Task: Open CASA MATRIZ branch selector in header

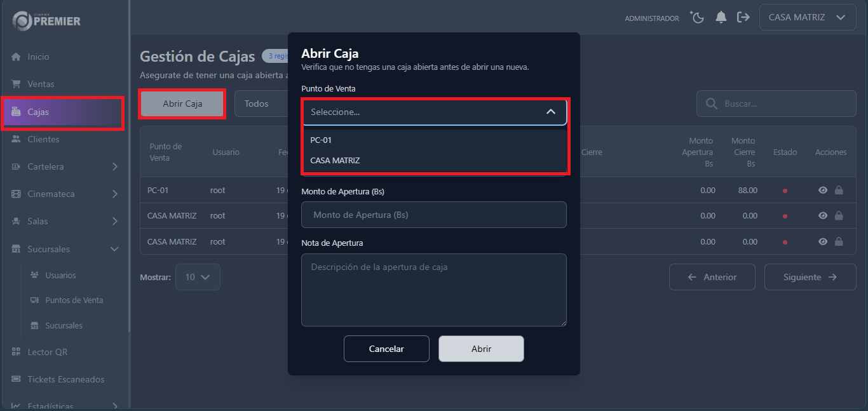Action: click(807, 18)
